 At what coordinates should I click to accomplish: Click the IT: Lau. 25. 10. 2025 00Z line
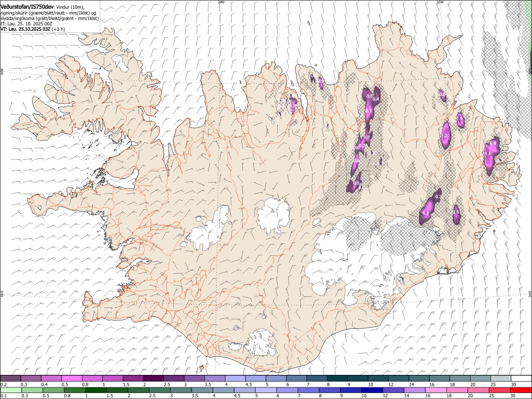tap(26, 24)
